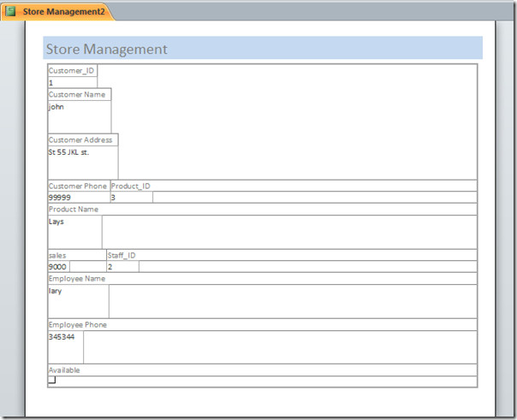The image size is (517, 420).
Task: Click the sales field showing 9000
Action: [59, 267]
